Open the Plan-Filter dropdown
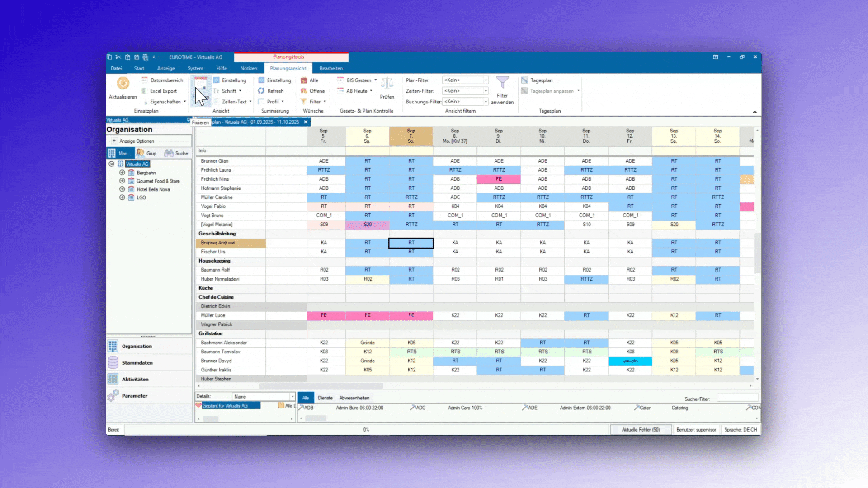Screen dimensions: 868x488 pos(486,80)
